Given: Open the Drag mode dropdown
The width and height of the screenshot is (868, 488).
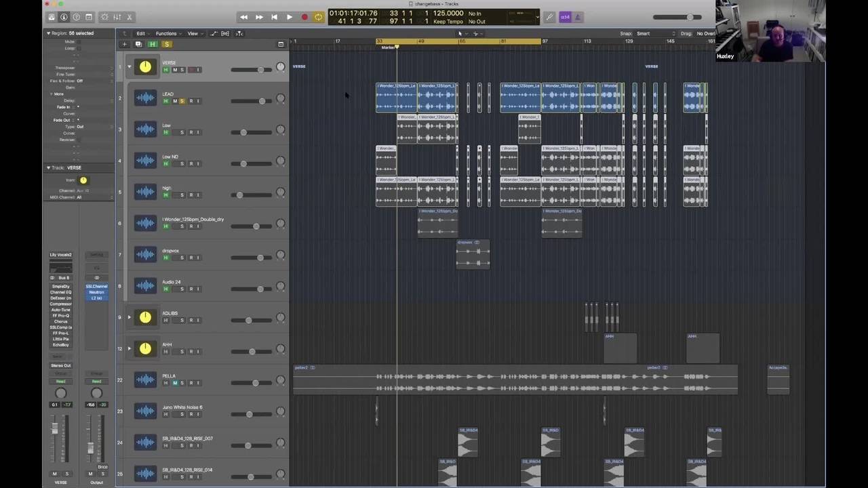Looking at the screenshot, I should pos(705,33).
